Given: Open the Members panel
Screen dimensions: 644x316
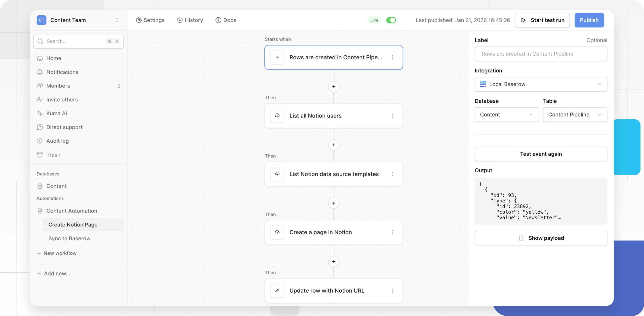Looking at the screenshot, I should pos(58,86).
